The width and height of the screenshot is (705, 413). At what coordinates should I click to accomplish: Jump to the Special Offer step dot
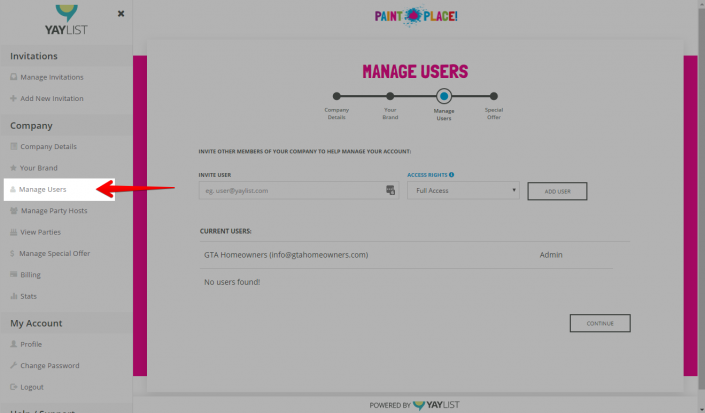pos(494,96)
